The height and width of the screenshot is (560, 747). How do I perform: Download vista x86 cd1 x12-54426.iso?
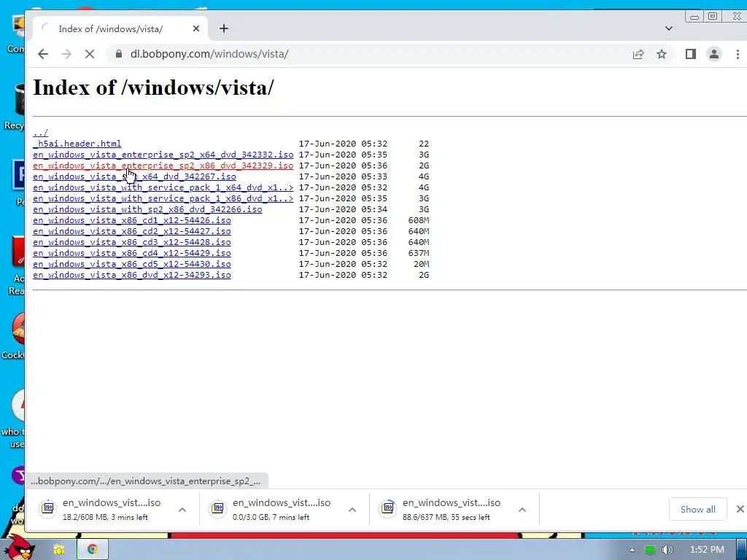pyautogui.click(x=132, y=220)
